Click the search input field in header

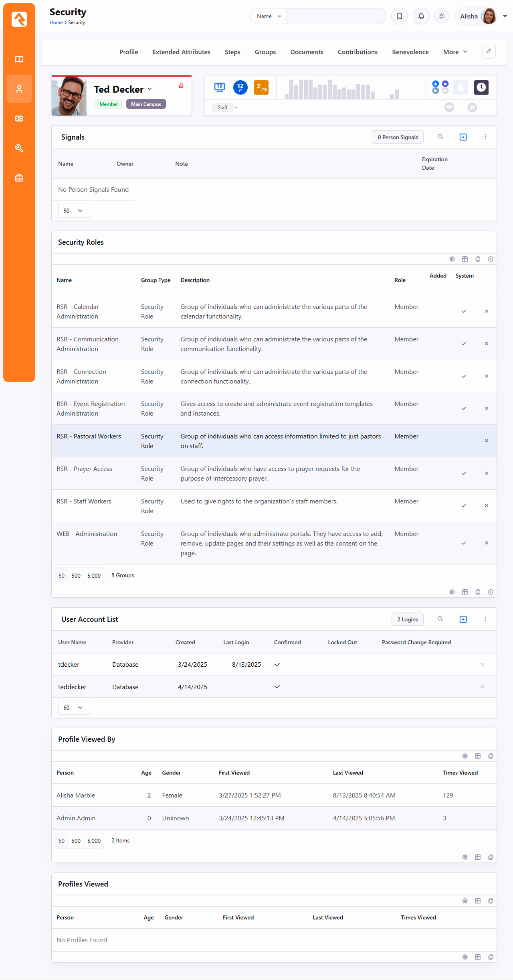tap(336, 16)
